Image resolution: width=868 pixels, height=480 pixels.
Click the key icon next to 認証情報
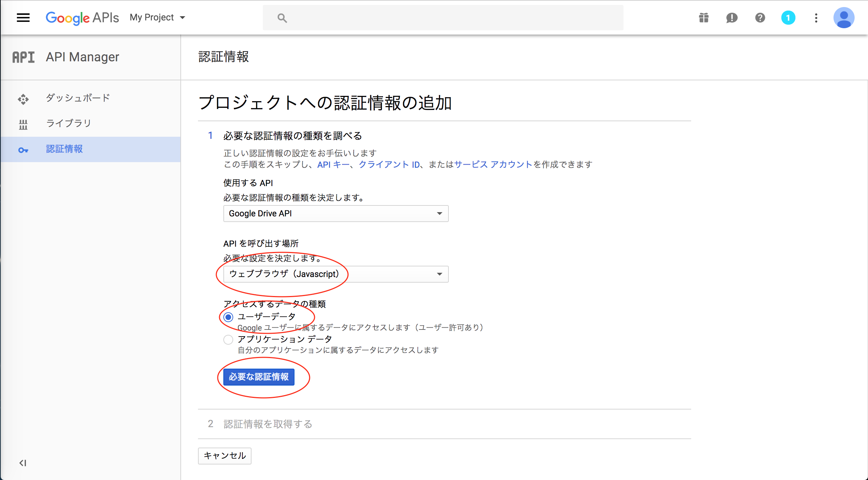(x=23, y=149)
